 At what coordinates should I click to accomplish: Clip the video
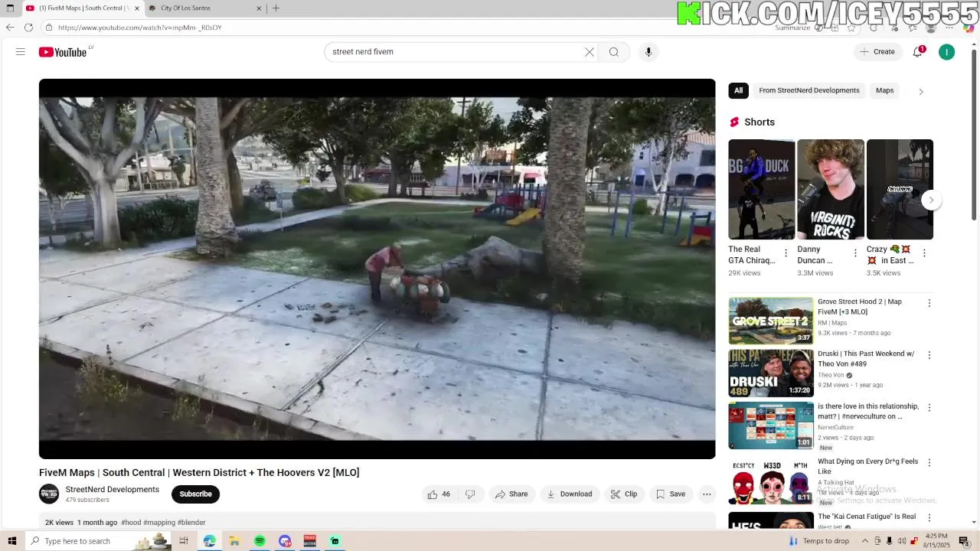(x=624, y=494)
